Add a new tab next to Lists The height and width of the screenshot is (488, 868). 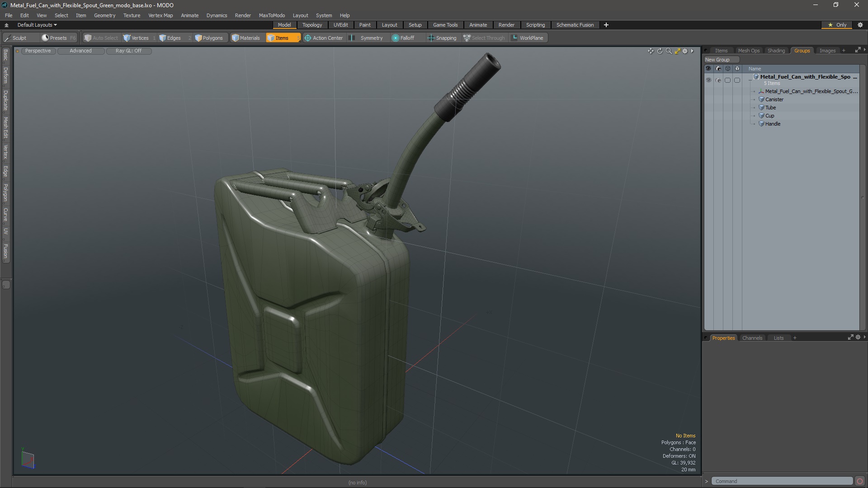(x=795, y=338)
